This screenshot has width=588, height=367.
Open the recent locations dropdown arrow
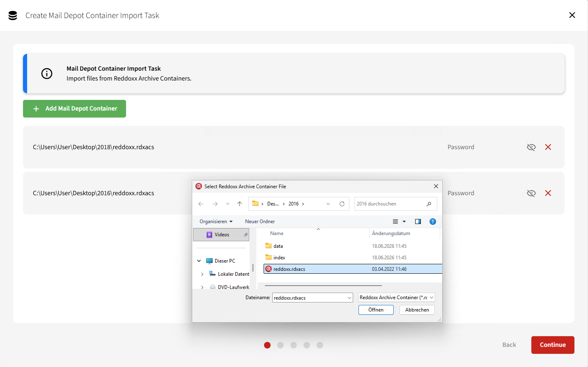[227, 204]
